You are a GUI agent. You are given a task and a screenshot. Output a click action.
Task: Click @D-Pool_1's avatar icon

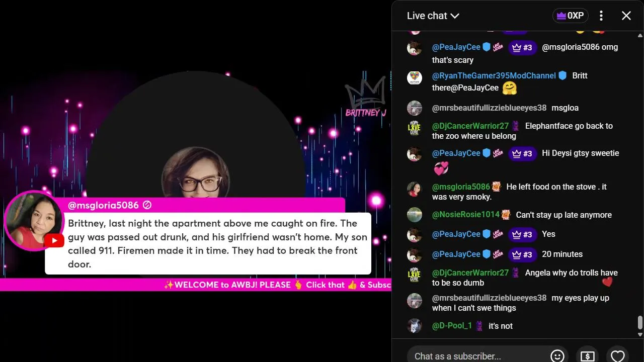coord(414,326)
